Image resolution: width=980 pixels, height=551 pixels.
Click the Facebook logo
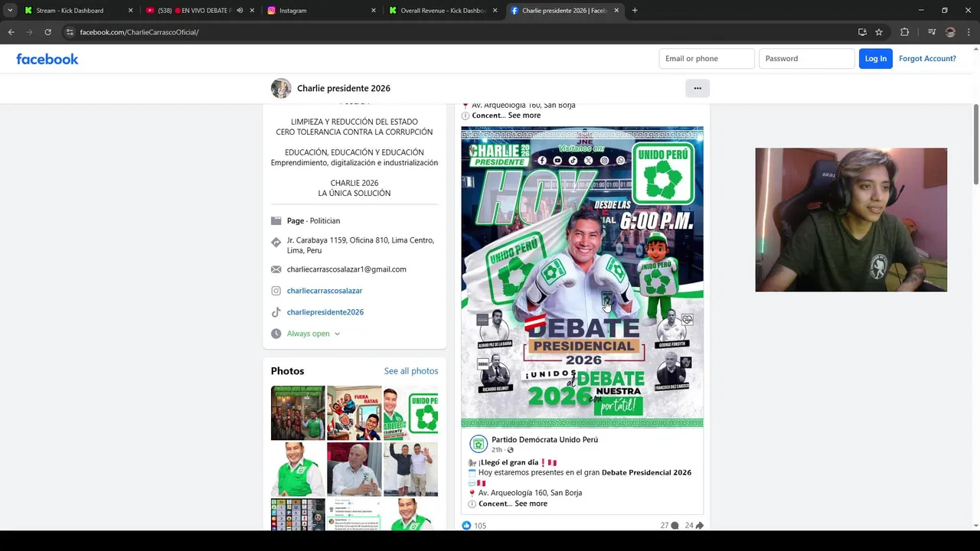click(x=47, y=59)
